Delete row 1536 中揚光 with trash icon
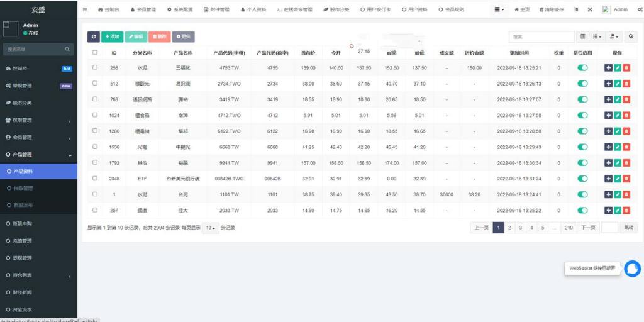The width and height of the screenshot is (644, 322). (x=626, y=147)
